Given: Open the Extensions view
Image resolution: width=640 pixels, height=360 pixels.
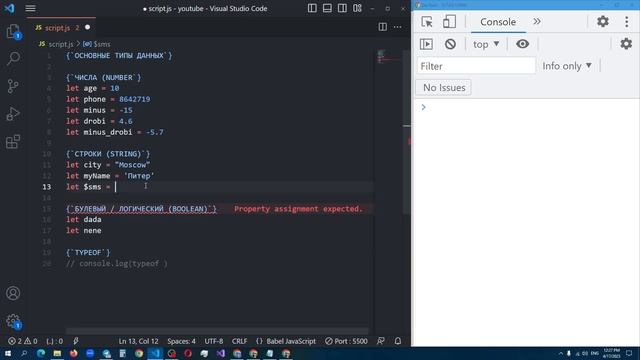Looking at the screenshot, I should (x=13, y=142).
